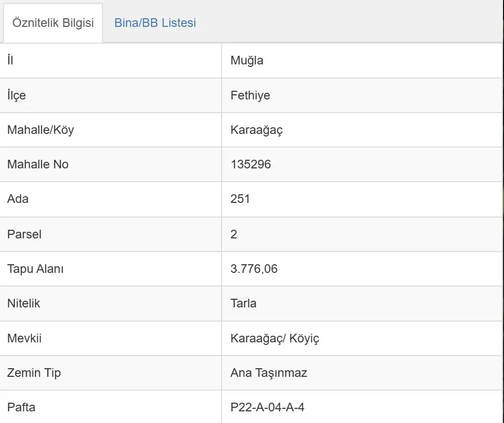504x423 pixels.
Task: Click the Ada value 251
Action: pyautogui.click(x=240, y=199)
